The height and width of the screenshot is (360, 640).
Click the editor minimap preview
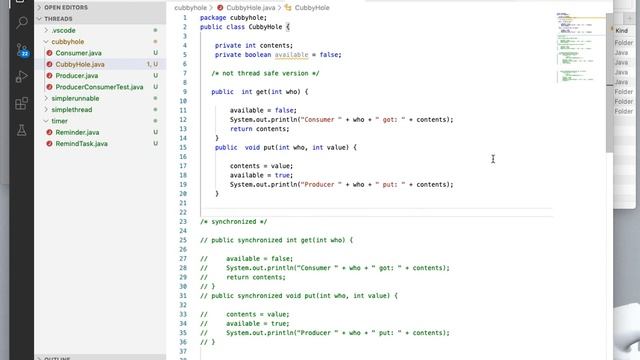click(580, 47)
